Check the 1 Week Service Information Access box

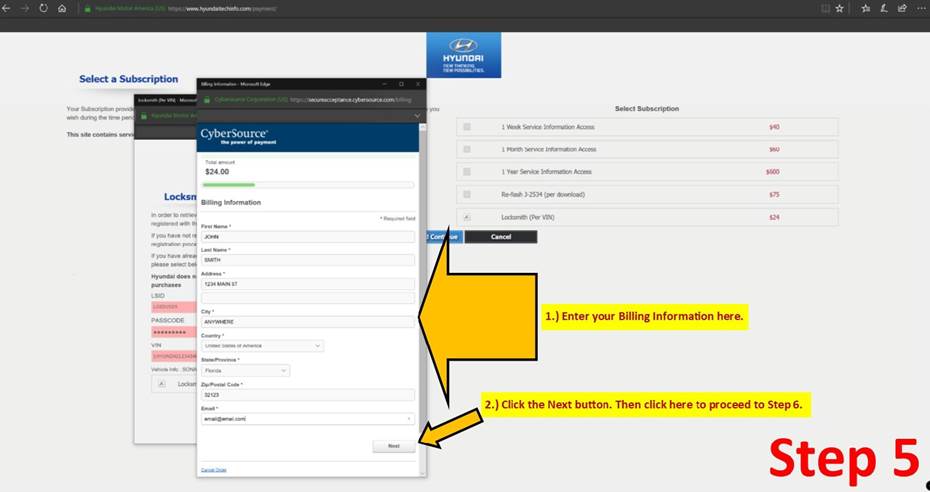click(x=467, y=127)
